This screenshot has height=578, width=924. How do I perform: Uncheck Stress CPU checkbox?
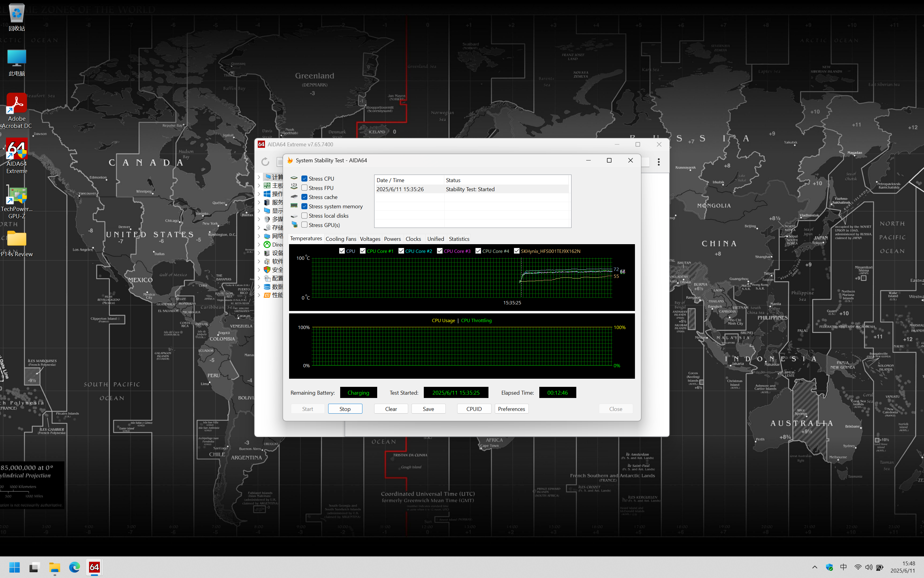(x=304, y=179)
